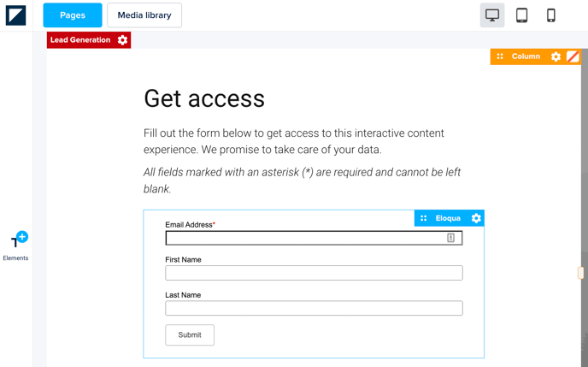Select the Lead Generation label
Viewport: 588px width, 367px height.
pyautogui.click(x=80, y=40)
